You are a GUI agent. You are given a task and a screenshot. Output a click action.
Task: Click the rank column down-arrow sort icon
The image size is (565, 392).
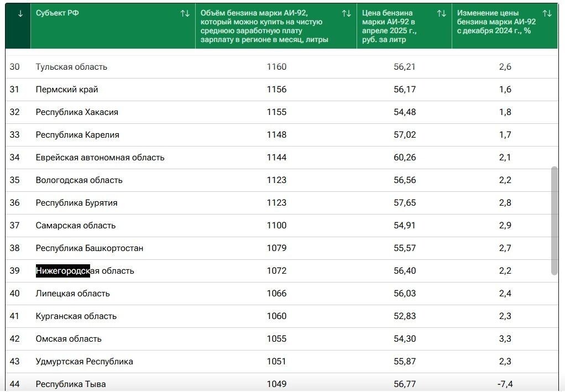tap(20, 14)
